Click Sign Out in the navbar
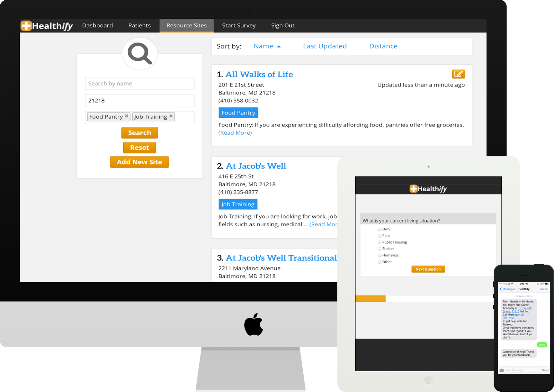 coord(283,26)
